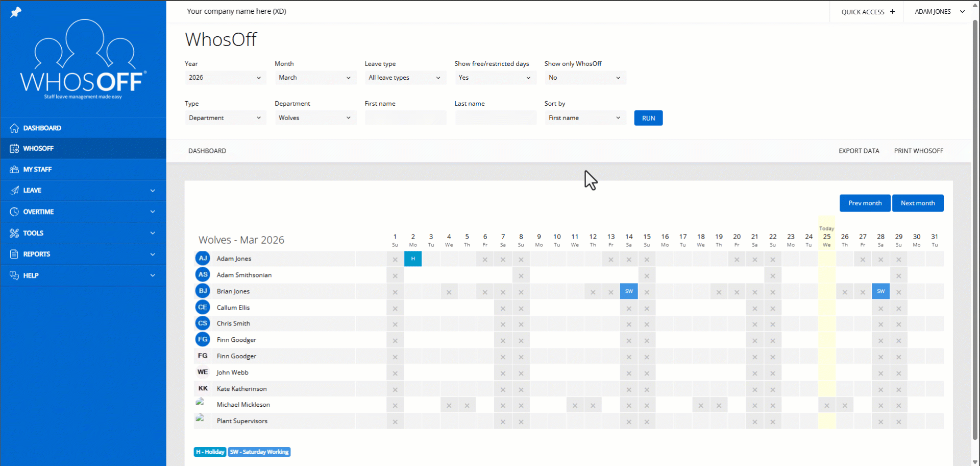Image resolution: width=980 pixels, height=466 pixels.
Task: Click Kate Katherinson's name
Action: (x=241, y=389)
